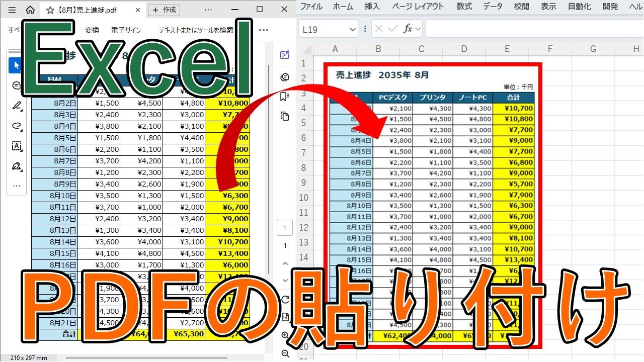Switch to the Excel 表示 tab
The width and height of the screenshot is (644, 362).
pos(548,6)
